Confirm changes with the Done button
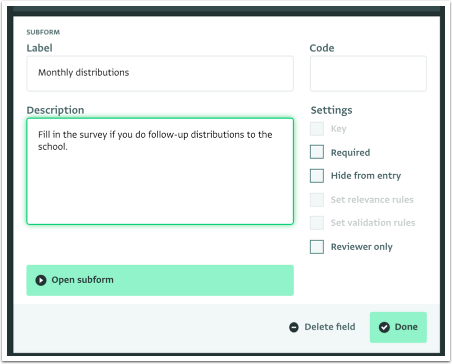Image resolution: width=452 pixels, height=364 pixels. [398, 327]
